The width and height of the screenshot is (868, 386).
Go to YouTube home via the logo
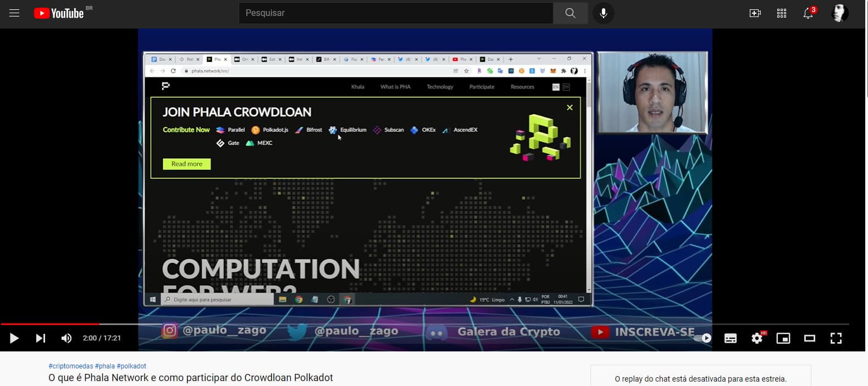59,13
